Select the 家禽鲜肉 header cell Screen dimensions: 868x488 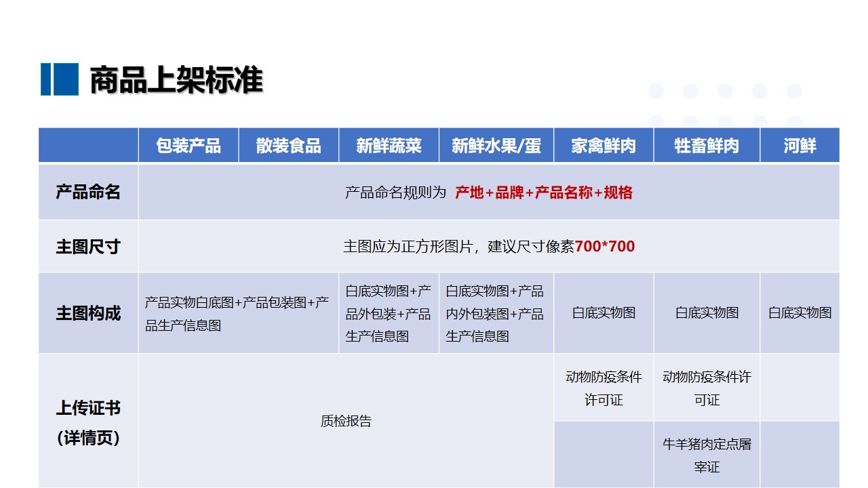coord(604,146)
